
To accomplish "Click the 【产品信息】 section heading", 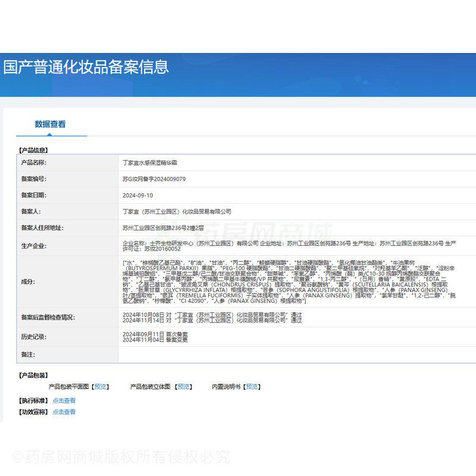I will pyautogui.click(x=33, y=151).
